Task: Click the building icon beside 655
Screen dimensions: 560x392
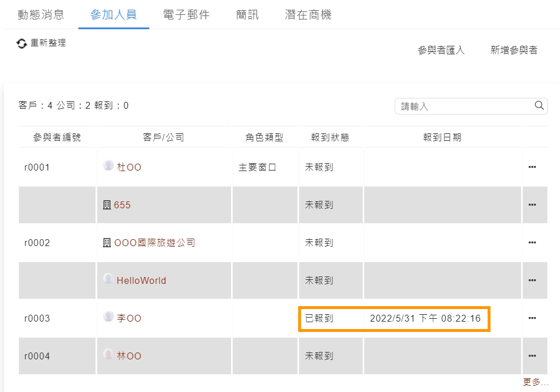Action: pyautogui.click(x=106, y=205)
